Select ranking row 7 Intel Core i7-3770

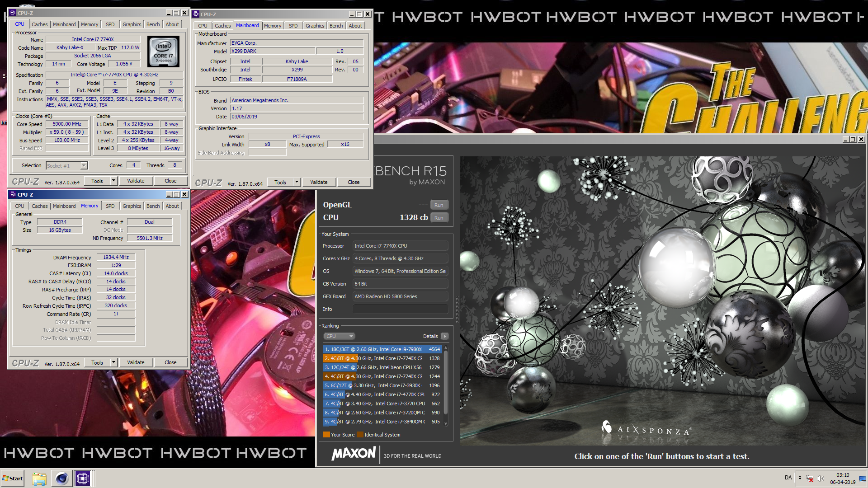(x=382, y=404)
